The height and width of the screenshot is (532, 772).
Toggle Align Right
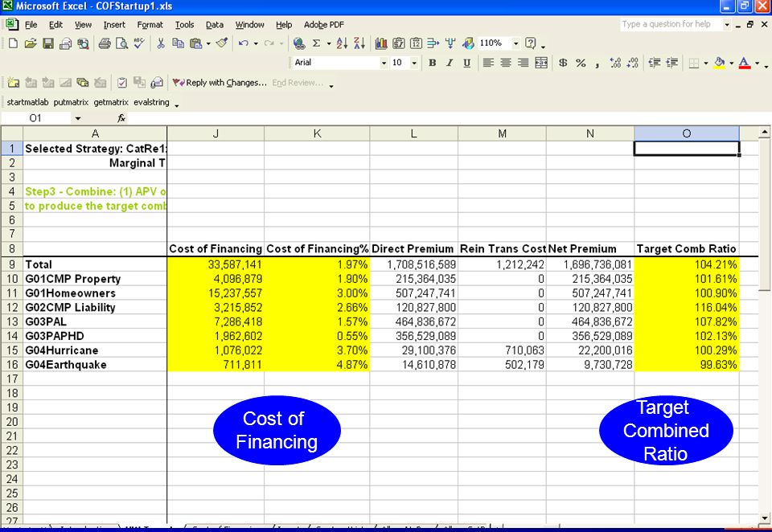(524, 63)
